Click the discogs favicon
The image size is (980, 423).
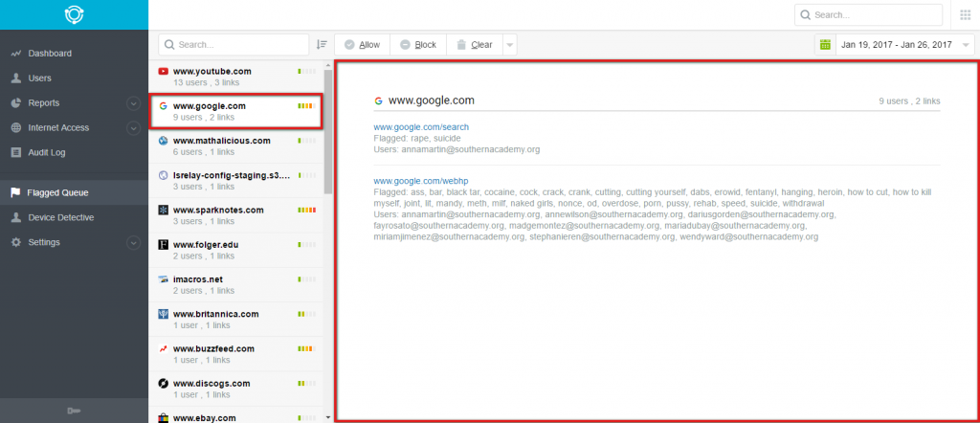163,384
